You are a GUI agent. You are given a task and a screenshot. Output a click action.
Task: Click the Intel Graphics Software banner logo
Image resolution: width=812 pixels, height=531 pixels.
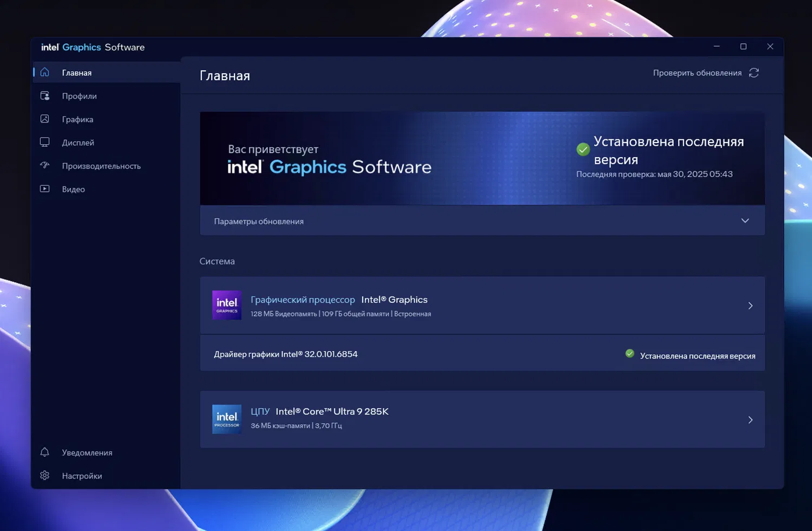pos(329,167)
